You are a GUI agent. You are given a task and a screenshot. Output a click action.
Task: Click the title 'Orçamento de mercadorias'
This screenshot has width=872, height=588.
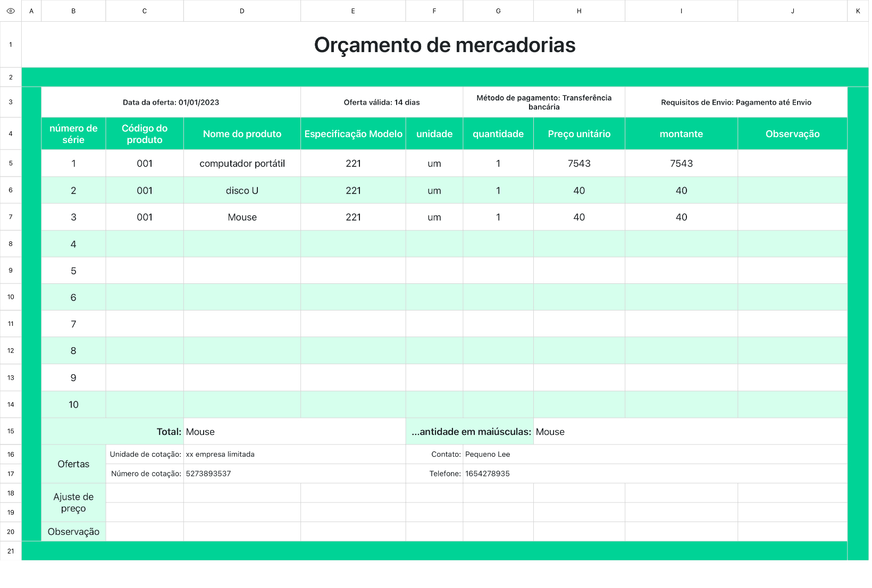pyautogui.click(x=445, y=45)
